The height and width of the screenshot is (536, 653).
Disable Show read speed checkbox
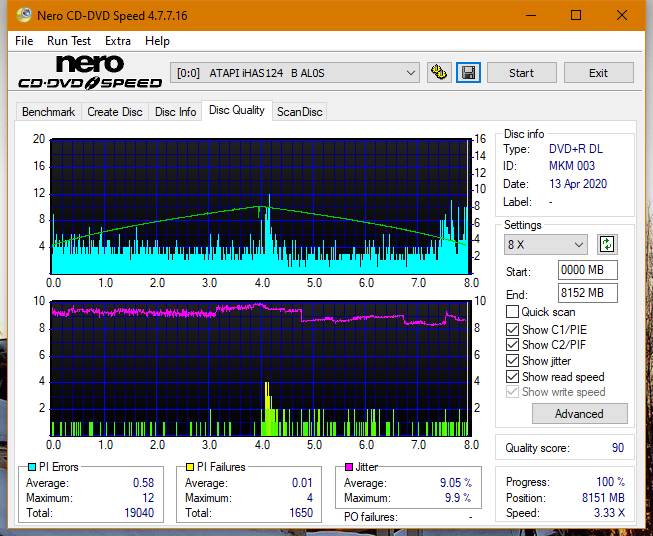(x=512, y=376)
